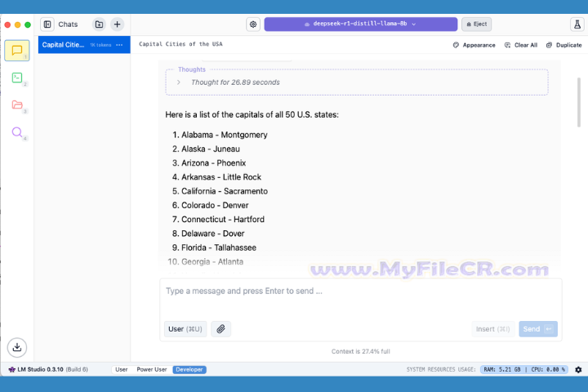Click the LM Studio logo in status bar
Viewport: 588px width, 392px height.
(x=12, y=369)
